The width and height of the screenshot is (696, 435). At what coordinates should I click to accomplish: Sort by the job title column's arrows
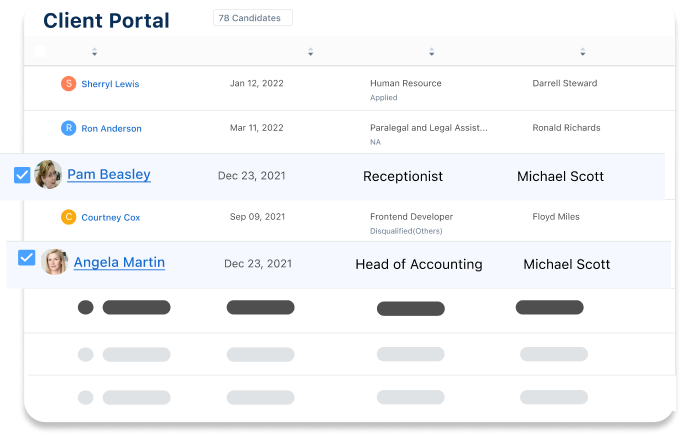pyautogui.click(x=432, y=52)
